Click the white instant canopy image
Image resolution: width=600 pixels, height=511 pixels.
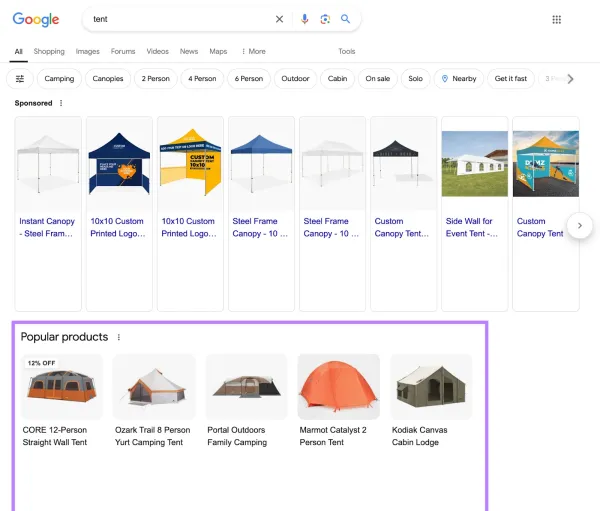(x=48, y=164)
